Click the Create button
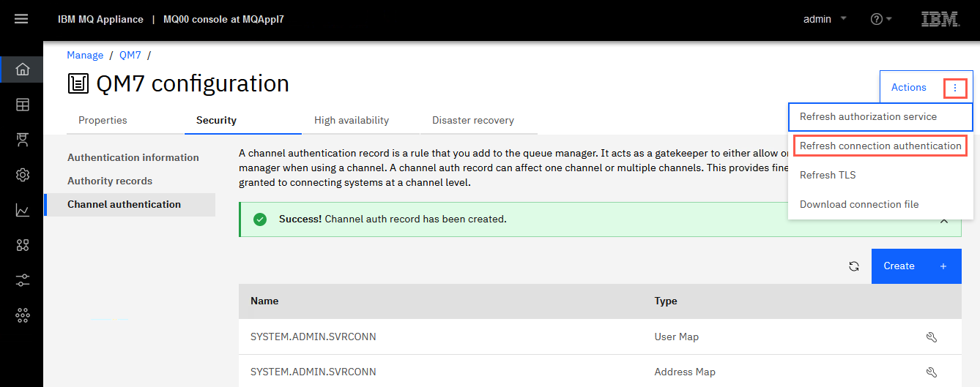Image resolution: width=980 pixels, height=387 pixels. [916, 266]
